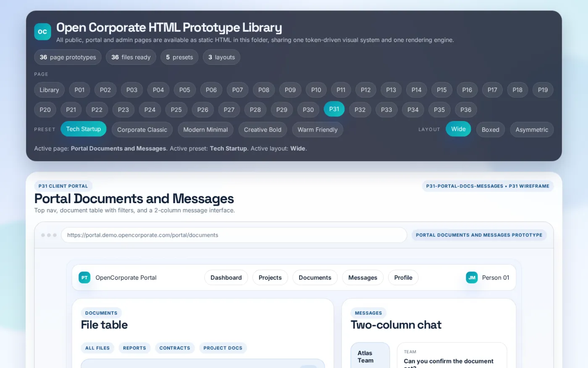Select page P20

click(x=45, y=109)
